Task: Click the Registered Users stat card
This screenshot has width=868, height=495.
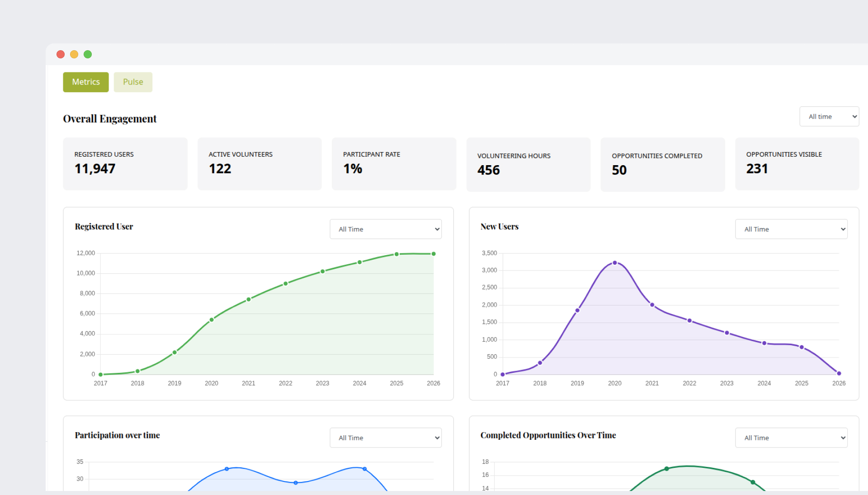Action: coord(125,164)
